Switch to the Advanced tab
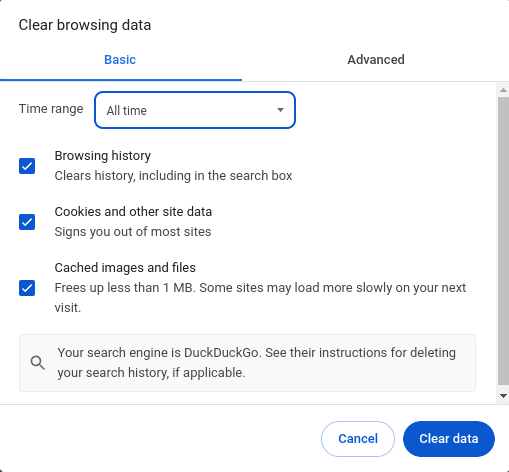Viewport: 509px width, 472px height. (376, 60)
